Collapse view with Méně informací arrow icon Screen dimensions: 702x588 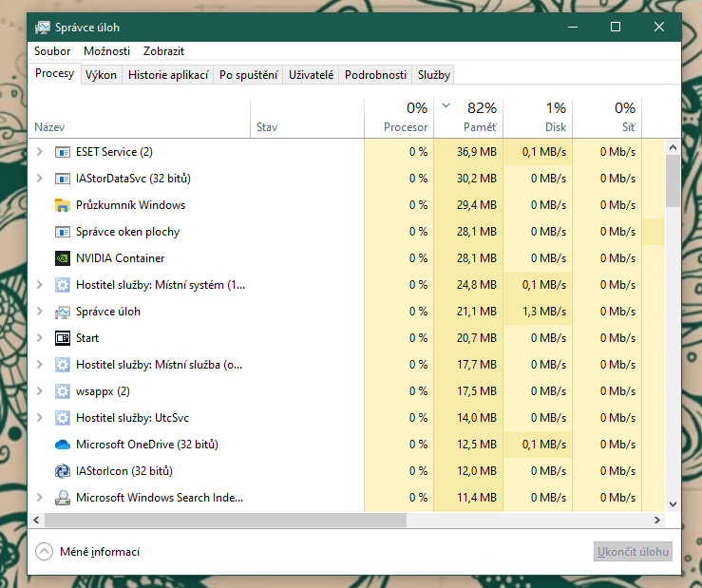tap(44, 552)
